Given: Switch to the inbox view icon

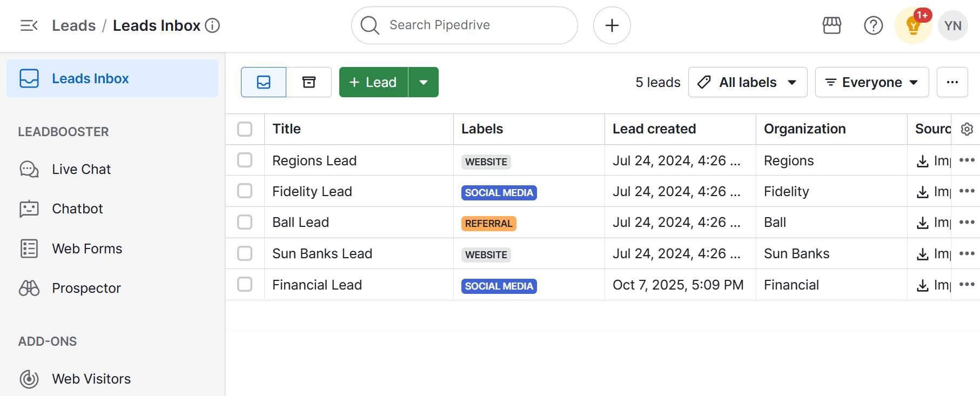Looking at the screenshot, I should 264,82.
